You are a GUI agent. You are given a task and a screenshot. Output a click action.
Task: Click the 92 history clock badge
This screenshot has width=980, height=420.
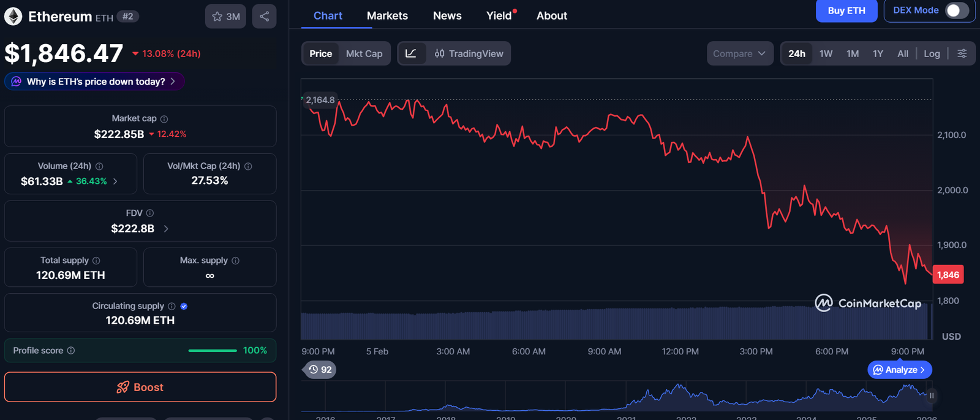point(320,370)
